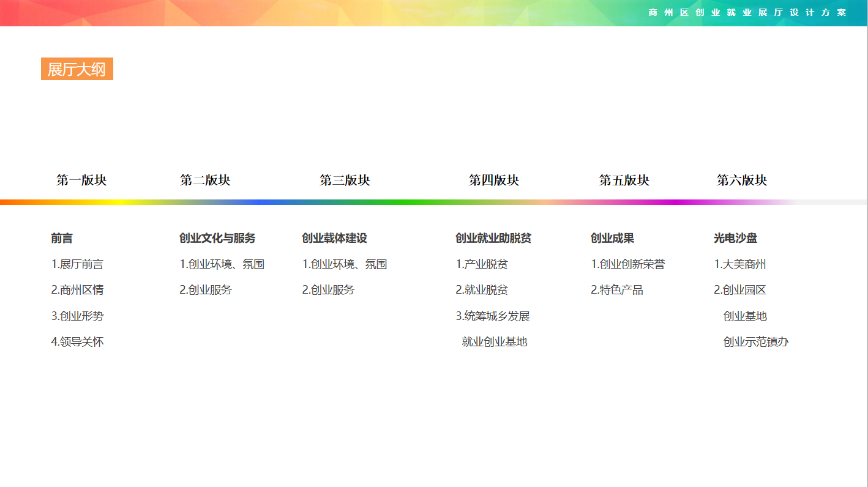Select the 创业形势 entry

(77, 316)
